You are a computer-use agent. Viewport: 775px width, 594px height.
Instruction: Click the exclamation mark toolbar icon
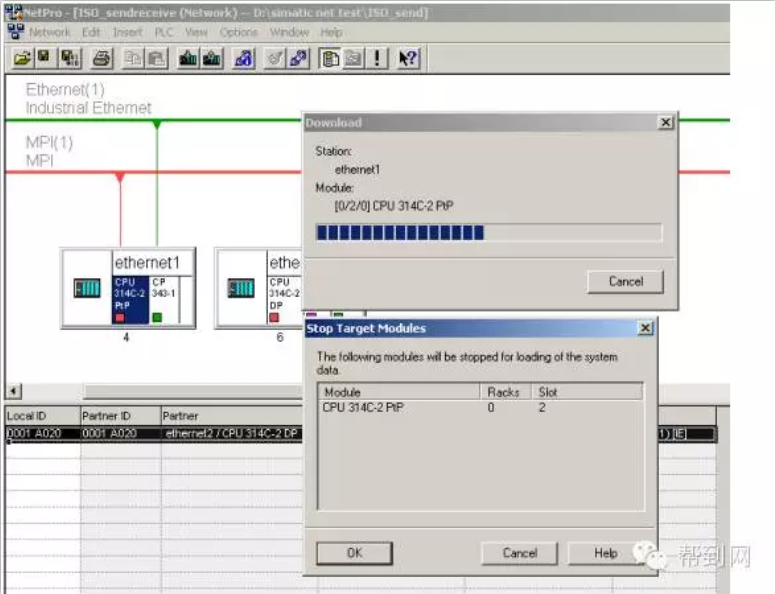(377, 58)
